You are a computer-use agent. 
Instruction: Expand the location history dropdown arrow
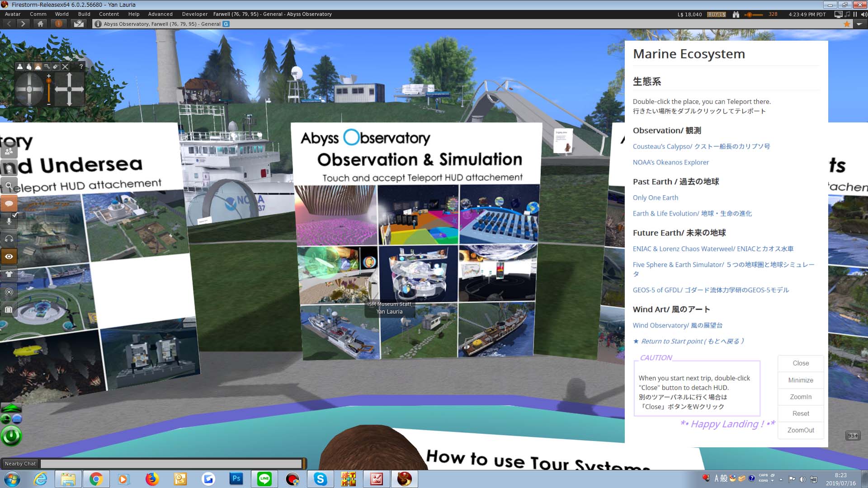coord(859,24)
